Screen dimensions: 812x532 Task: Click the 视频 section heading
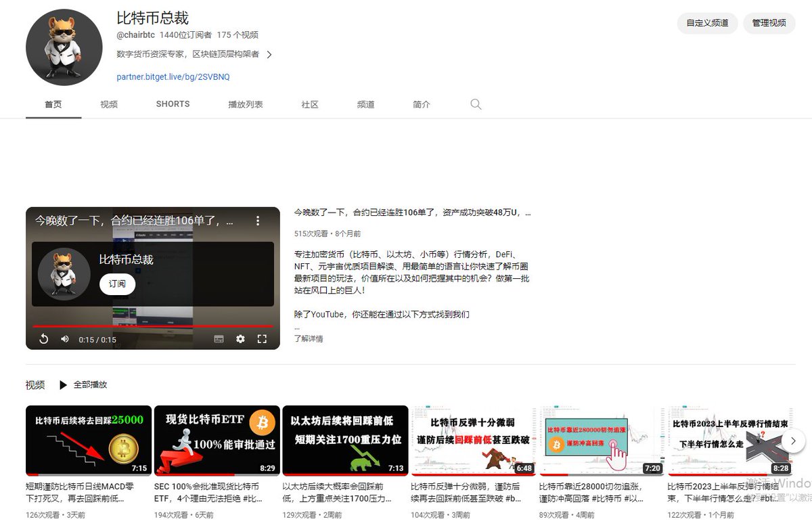point(35,384)
